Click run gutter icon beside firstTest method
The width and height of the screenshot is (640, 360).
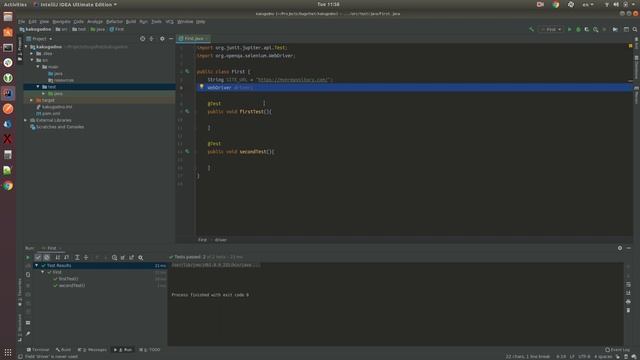[x=187, y=111]
